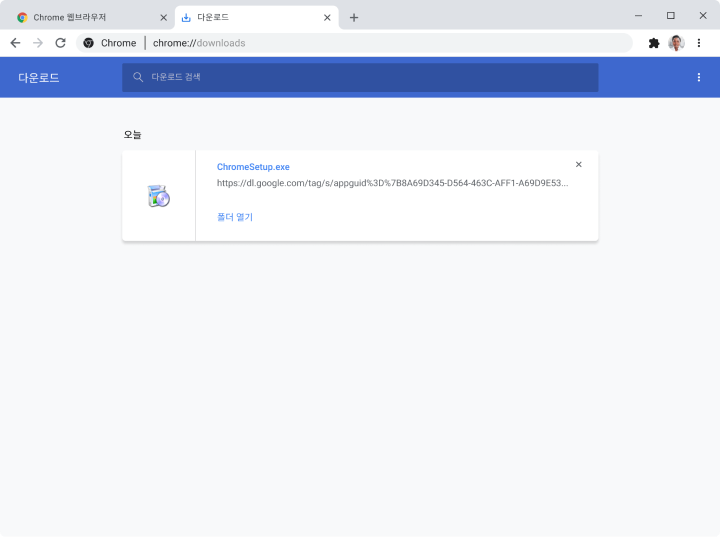720x537 pixels.
Task: Open the extensions puzzle icon
Action: (x=654, y=43)
